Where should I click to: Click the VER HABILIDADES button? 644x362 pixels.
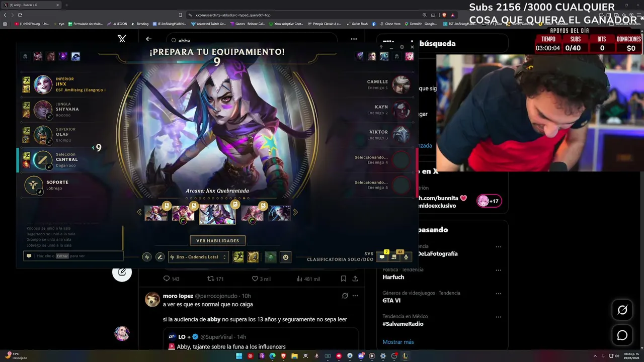click(217, 241)
